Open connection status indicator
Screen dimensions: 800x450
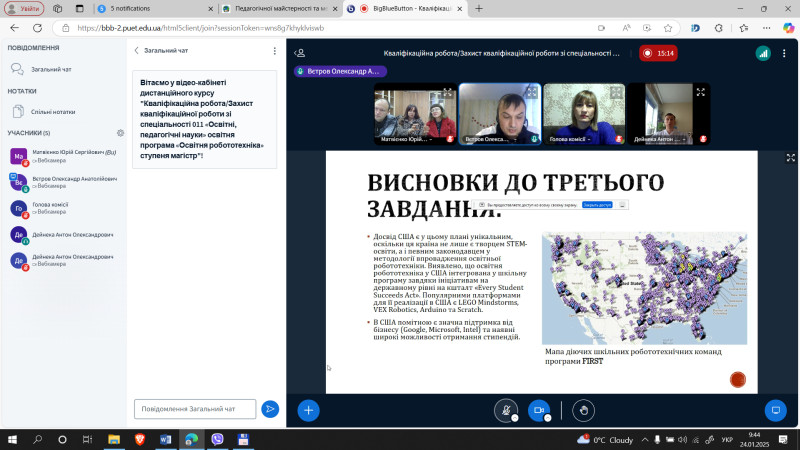tap(763, 53)
